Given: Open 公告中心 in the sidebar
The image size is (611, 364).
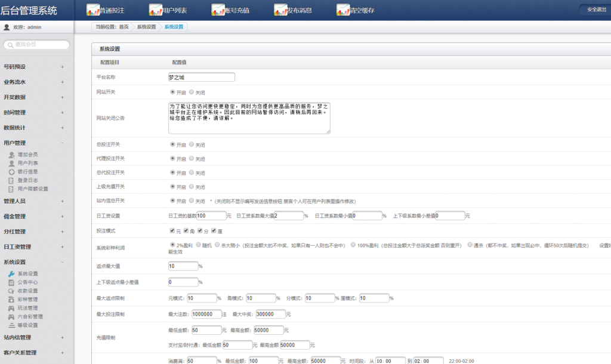Looking at the screenshot, I should coord(27,282).
